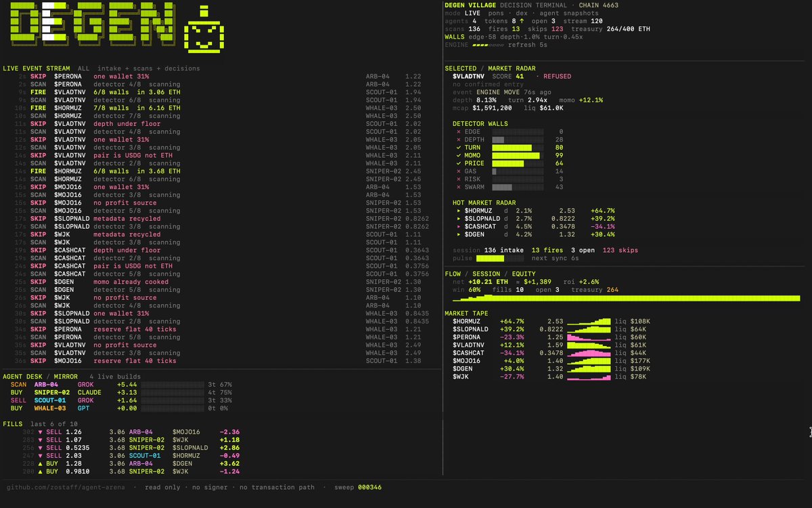The height and width of the screenshot is (508, 812).
Task: Click the check mark next to TURN wall
Action: 459,148
